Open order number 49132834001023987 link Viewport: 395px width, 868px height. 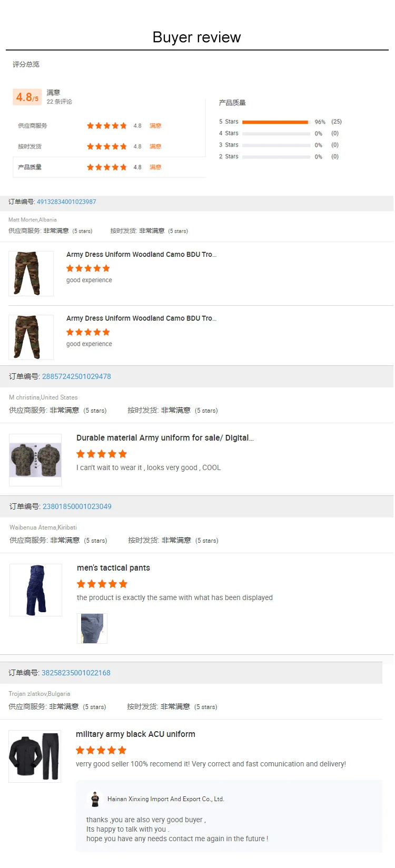coord(66,202)
